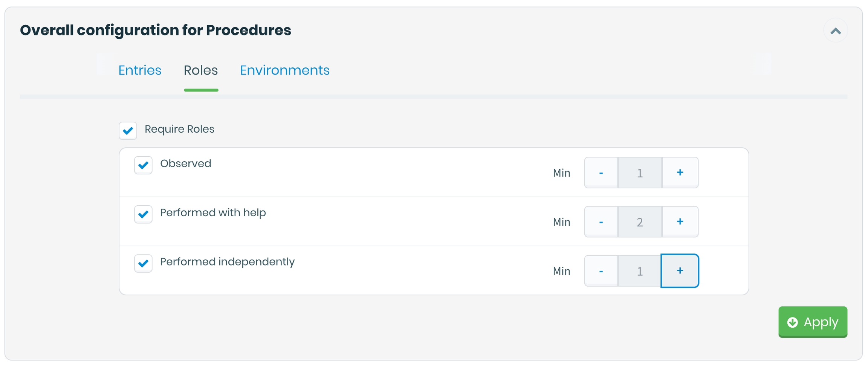Screen dimensions: 868x365
Task: Click the Observed minimum value field
Action: 640,173
